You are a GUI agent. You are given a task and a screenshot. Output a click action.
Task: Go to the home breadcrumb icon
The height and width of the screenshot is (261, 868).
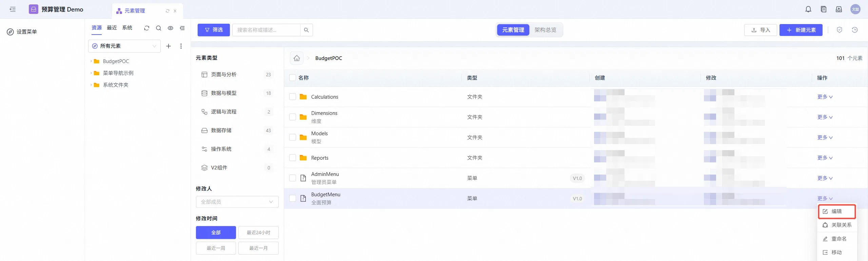pos(297,58)
